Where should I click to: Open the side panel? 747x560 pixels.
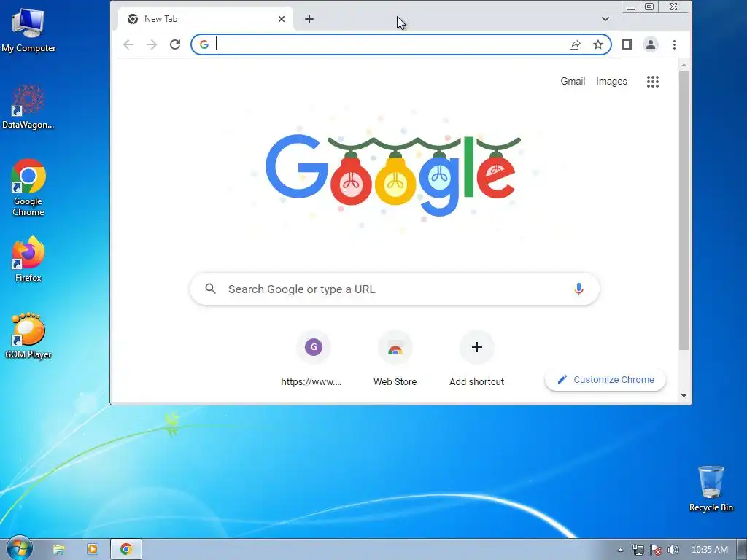tap(627, 44)
